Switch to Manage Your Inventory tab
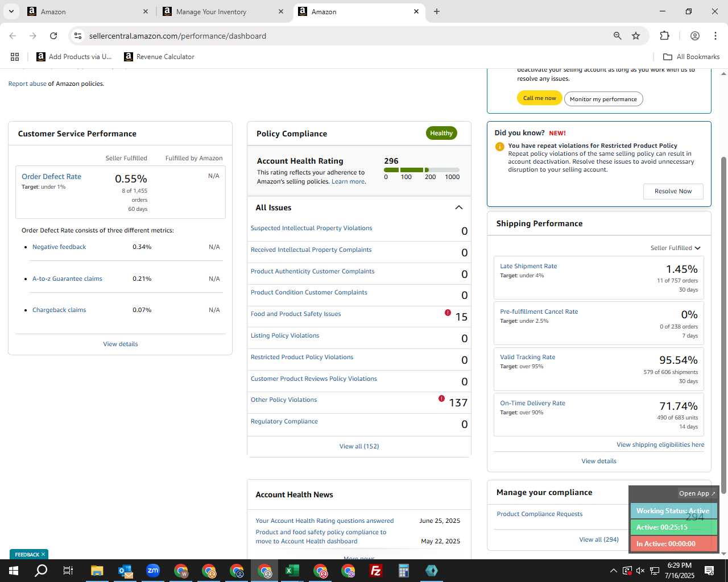The height and width of the screenshot is (582, 728). click(x=211, y=11)
